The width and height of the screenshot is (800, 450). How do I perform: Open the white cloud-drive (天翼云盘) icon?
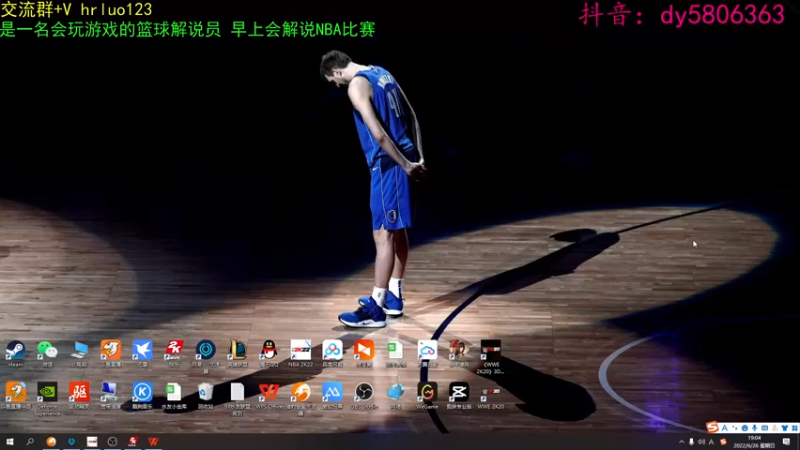click(427, 353)
